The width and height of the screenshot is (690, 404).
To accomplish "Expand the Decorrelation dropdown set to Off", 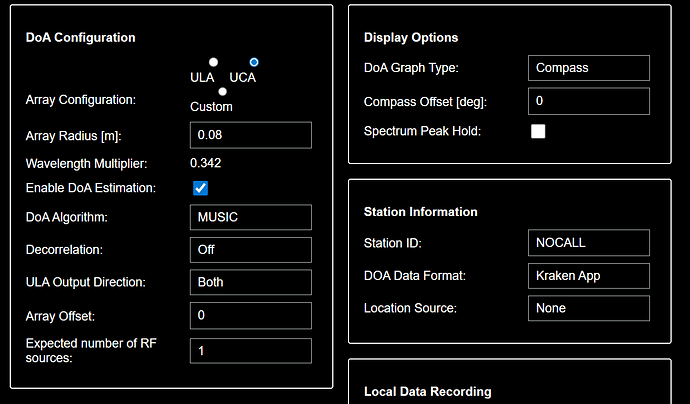I will tap(250, 250).
